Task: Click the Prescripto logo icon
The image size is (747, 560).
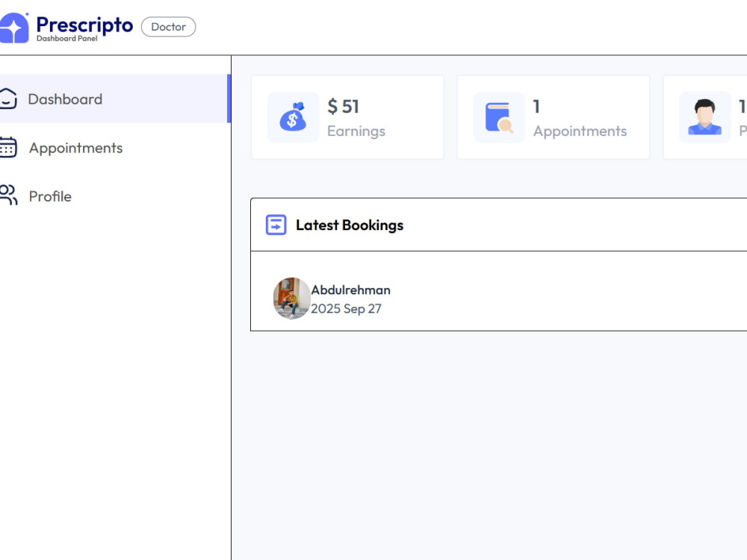Action: pos(14,28)
